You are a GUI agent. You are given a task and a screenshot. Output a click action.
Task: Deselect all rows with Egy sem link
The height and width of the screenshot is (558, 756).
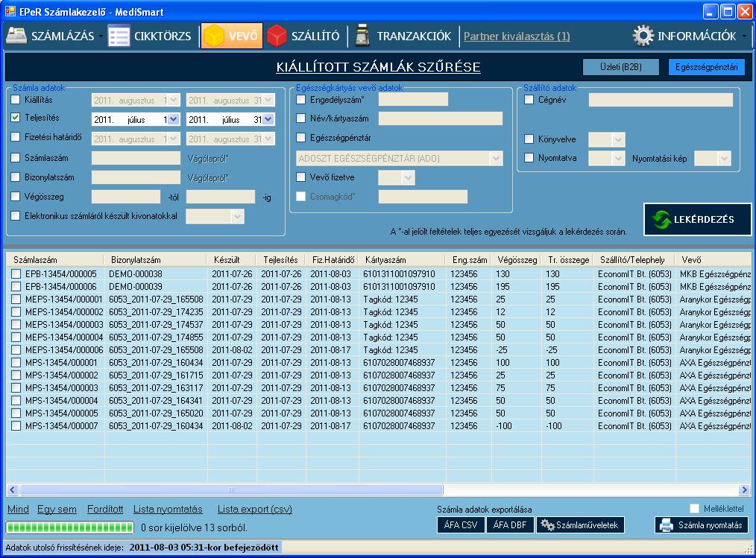(57, 509)
